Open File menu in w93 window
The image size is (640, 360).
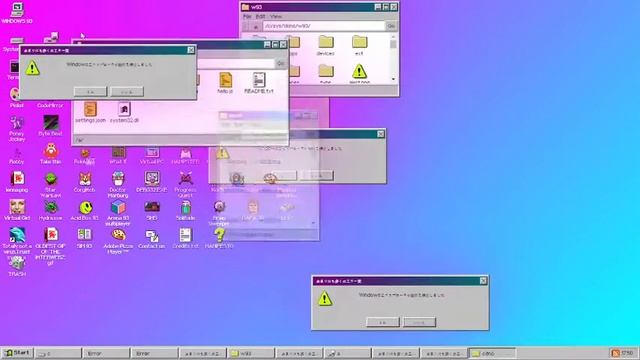[x=247, y=16]
